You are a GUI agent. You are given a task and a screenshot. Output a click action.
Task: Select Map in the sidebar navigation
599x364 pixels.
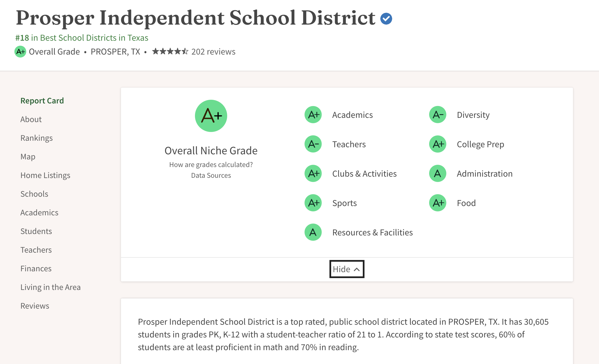pyautogui.click(x=28, y=157)
